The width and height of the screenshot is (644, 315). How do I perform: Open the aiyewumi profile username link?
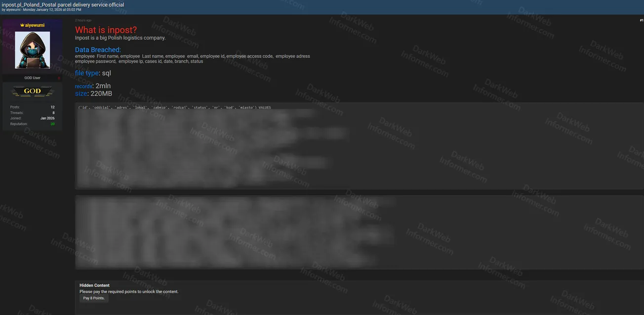[35, 25]
